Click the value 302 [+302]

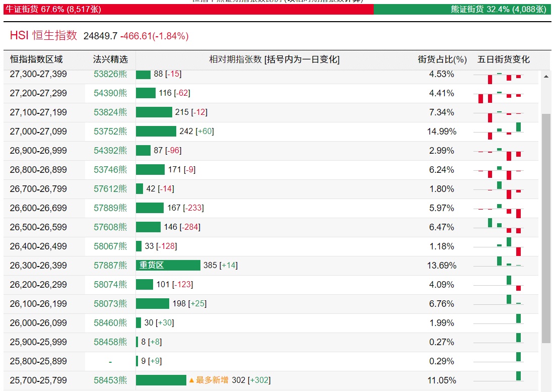(x=251, y=380)
